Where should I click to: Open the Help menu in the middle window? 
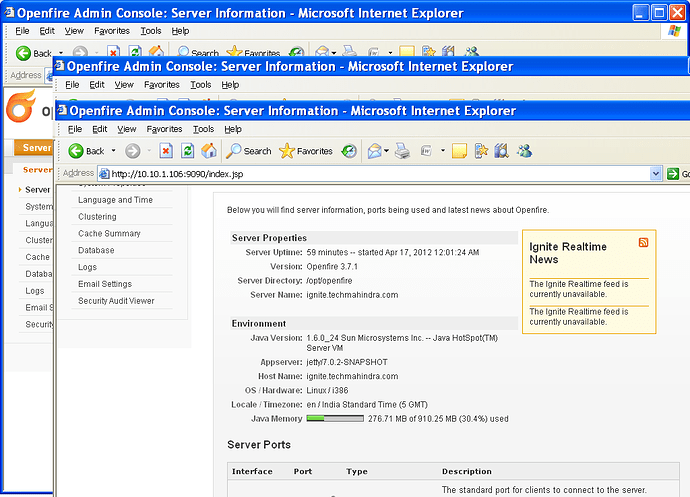230,85
